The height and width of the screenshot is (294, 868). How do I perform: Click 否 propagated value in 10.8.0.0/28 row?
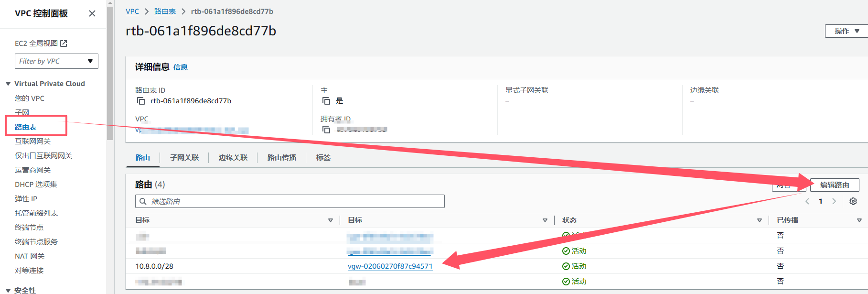(780, 266)
